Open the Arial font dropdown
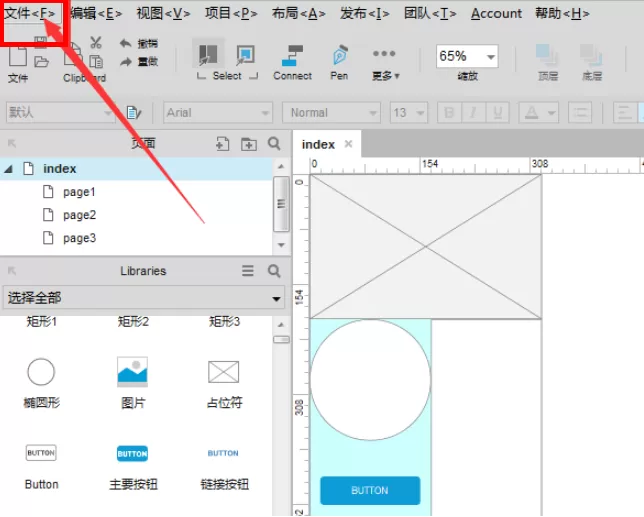Screen dimensions: 644x517 tap(218, 113)
